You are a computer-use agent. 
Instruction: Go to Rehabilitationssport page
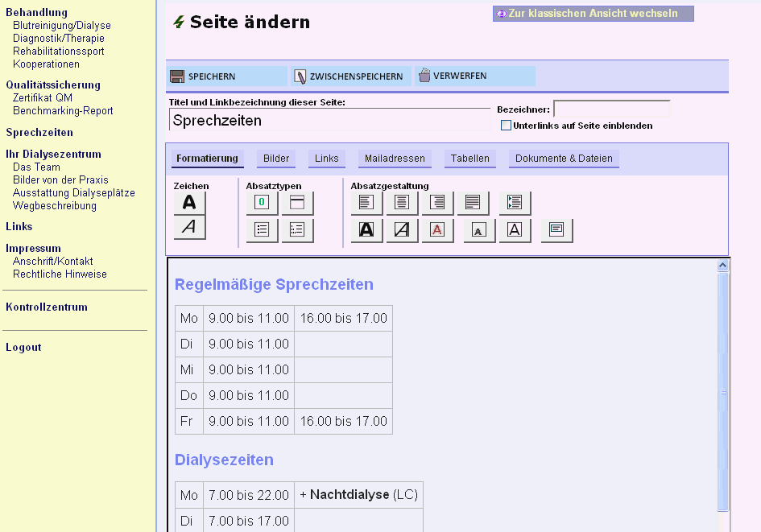point(58,51)
